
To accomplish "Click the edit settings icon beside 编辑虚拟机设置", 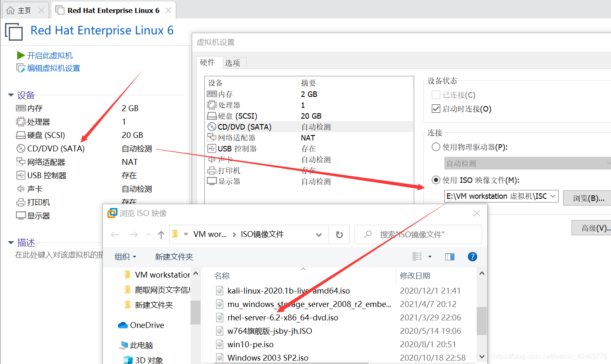I will [21, 68].
